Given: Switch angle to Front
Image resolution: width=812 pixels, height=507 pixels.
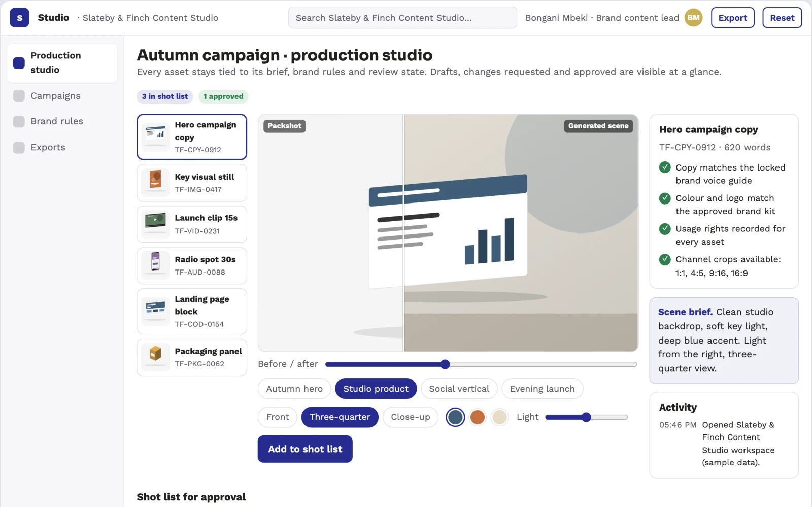Looking at the screenshot, I should (x=278, y=417).
